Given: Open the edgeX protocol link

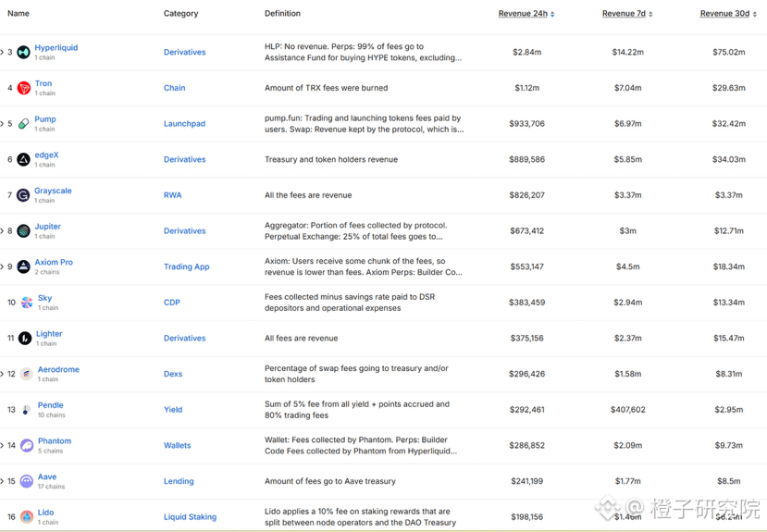Looking at the screenshot, I should [46, 155].
